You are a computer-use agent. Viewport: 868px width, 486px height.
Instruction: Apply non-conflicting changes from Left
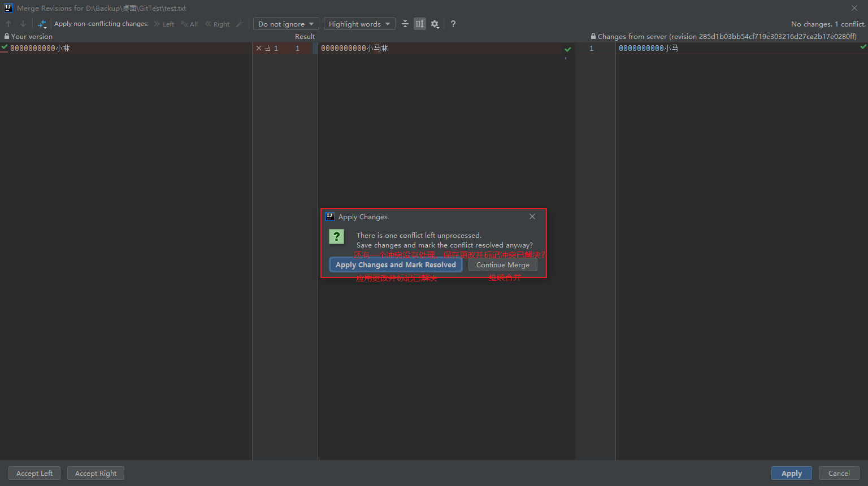click(x=164, y=24)
